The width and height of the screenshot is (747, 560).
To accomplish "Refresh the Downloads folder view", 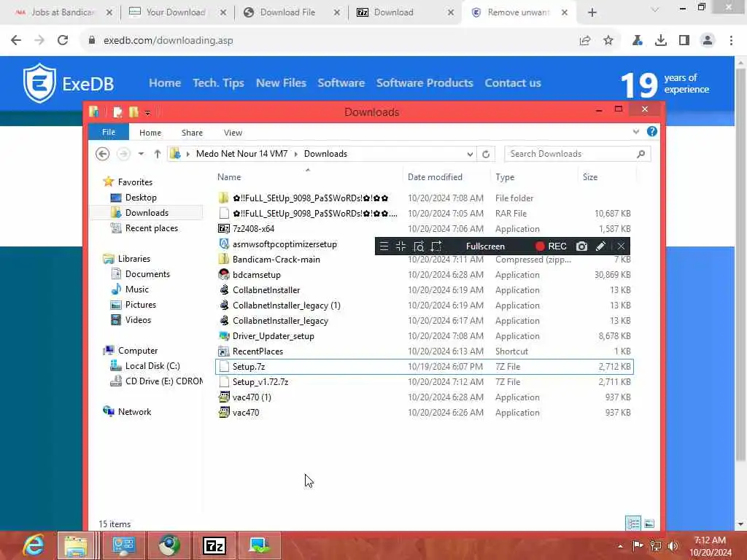I will tap(486, 154).
